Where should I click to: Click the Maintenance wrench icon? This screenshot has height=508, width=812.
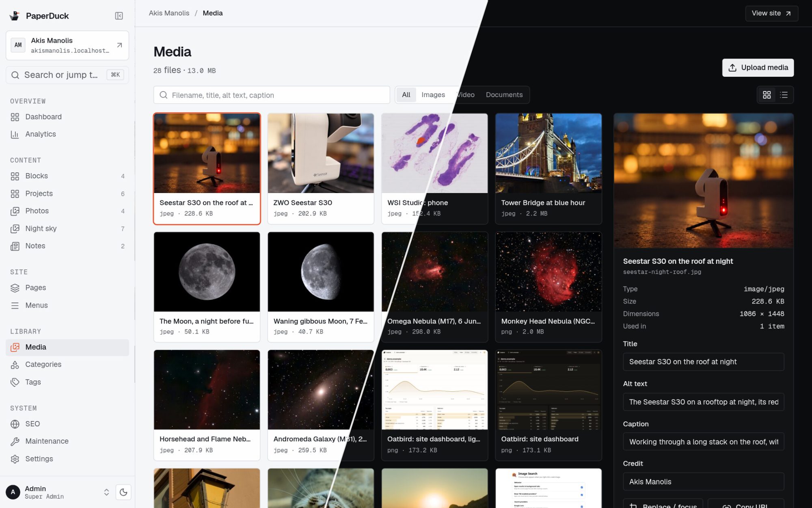click(15, 441)
